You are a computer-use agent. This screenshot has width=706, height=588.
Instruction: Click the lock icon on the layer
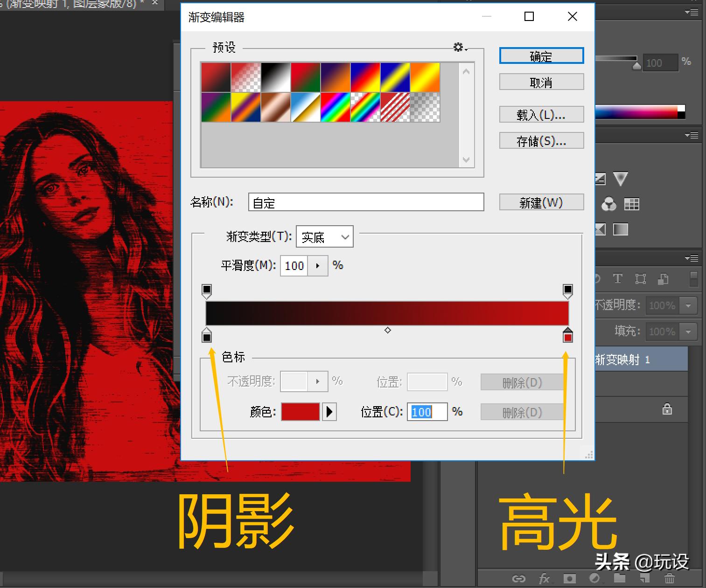pyautogui.click(x=667, y=409)
